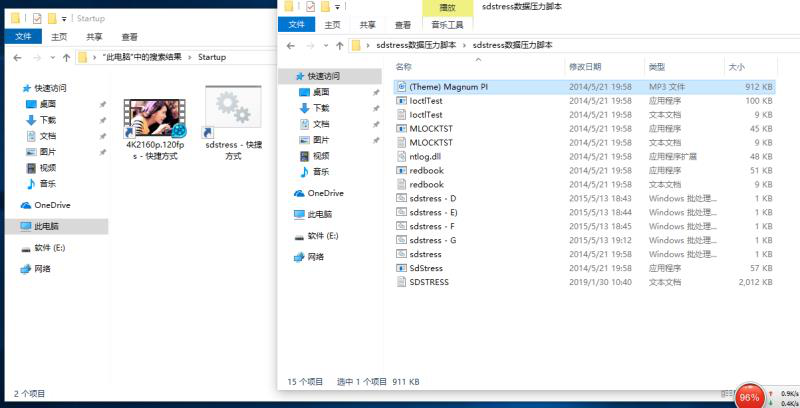Select the SDSTRESS text document icon
The width and height of the screenshot is (800, 408).
(x=402, y=282)
